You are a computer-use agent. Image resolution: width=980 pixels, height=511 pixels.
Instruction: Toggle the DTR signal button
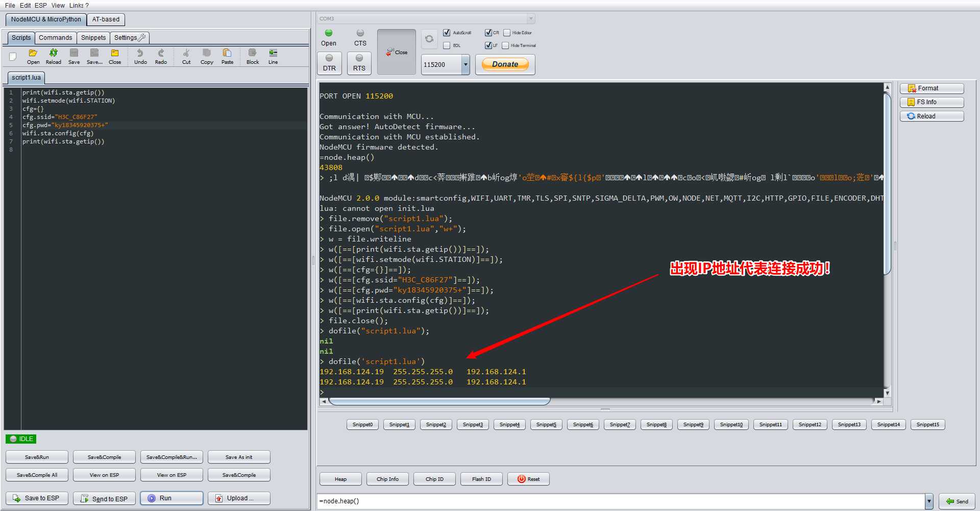tap(329, 63)
